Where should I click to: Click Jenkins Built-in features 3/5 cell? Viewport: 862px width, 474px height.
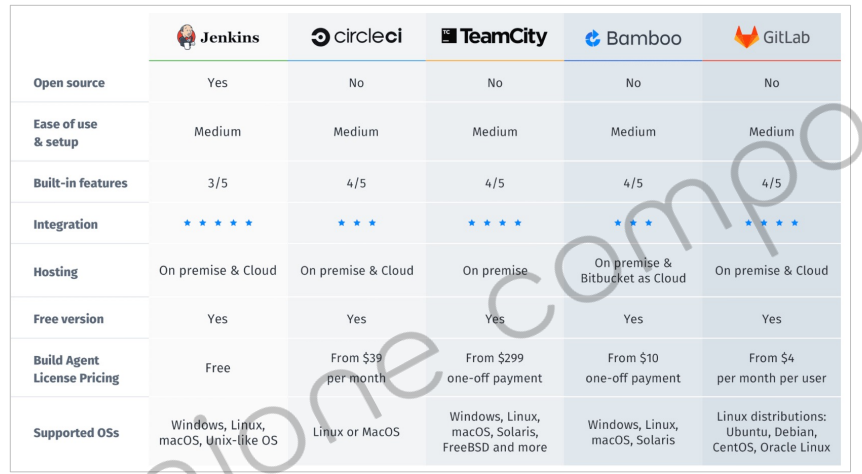click(x=218, y=183)
